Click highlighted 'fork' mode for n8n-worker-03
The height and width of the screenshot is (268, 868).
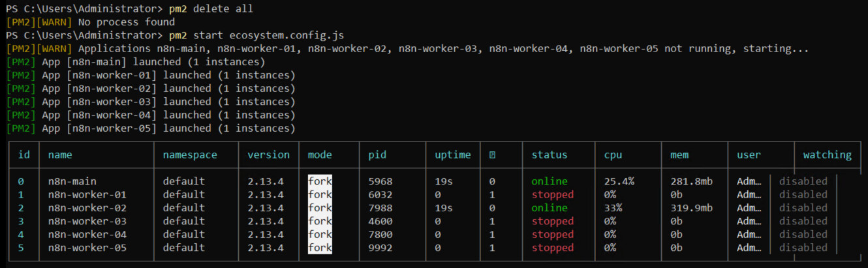(320, 221)
